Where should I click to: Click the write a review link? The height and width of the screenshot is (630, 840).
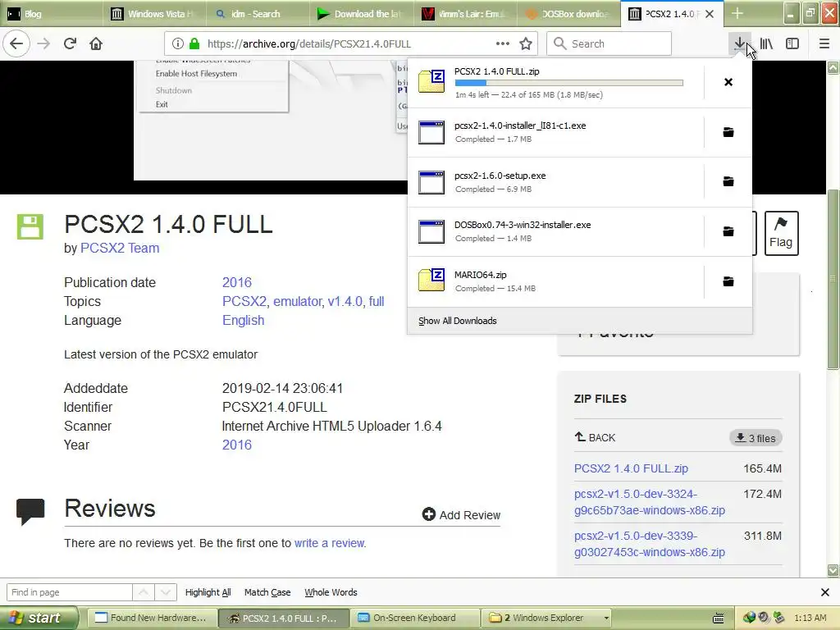(x=329, y=543)
